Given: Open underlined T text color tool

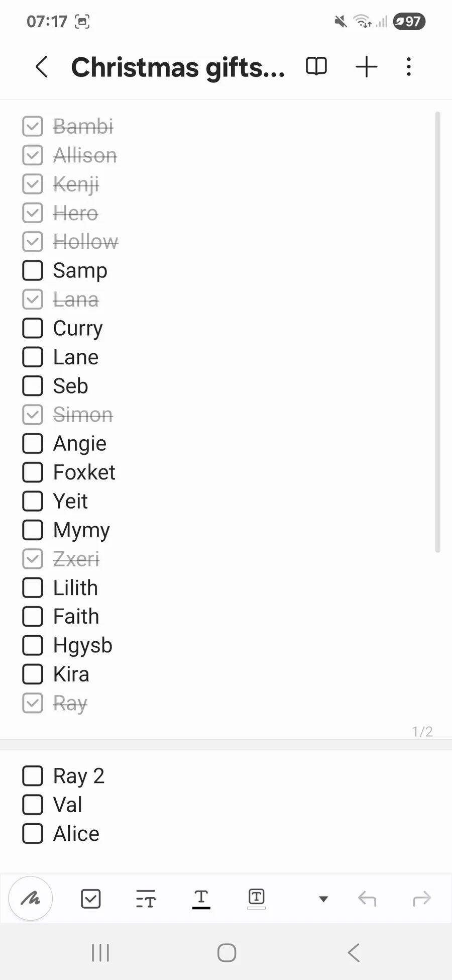Looking at the screenshot, I should 201,899.
